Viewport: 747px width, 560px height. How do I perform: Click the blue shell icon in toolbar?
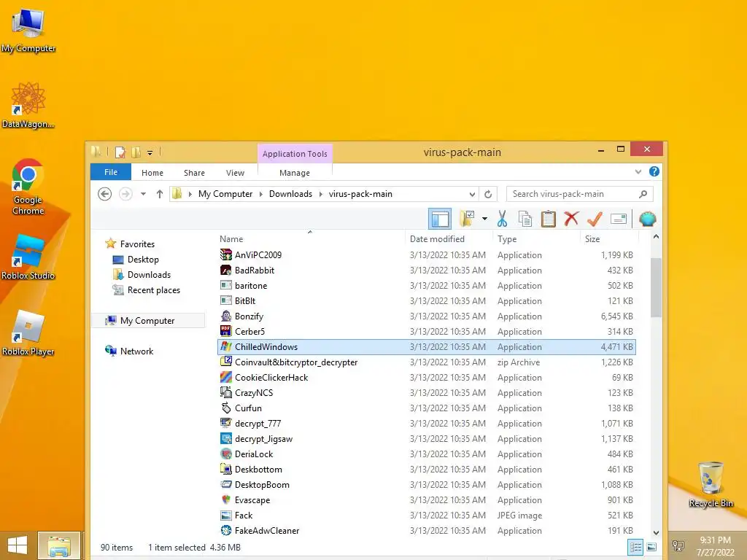pyautogui.click(x=648, y=219)
